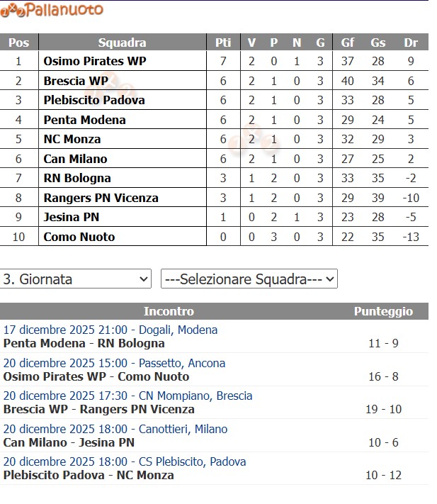
Task: Click the Squadra column header
Action: tap(122, 43)
